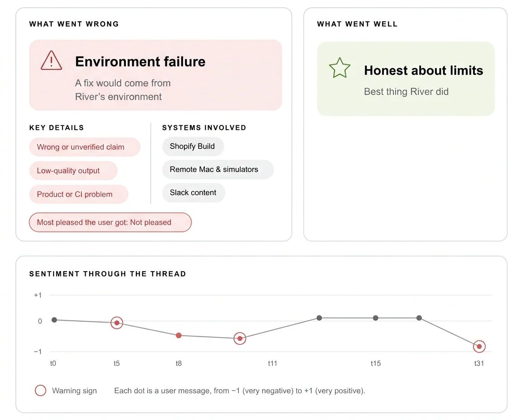Select the red t8 sentiment dot

point(179,335)
